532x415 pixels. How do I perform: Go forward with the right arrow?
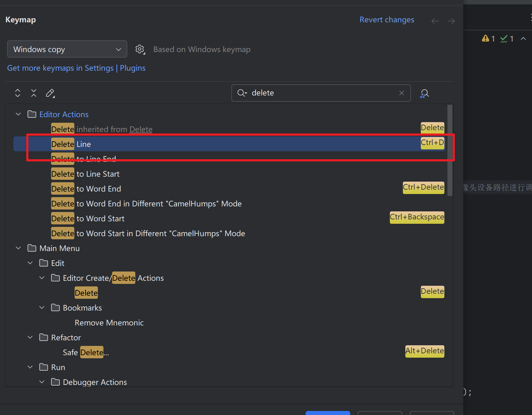click(x=451, y=21)
